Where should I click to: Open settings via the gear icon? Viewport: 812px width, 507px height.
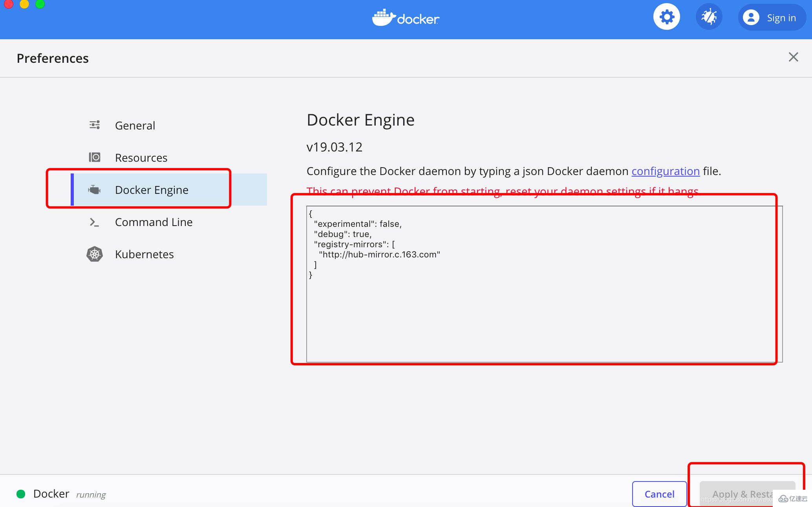pos(666,17)
